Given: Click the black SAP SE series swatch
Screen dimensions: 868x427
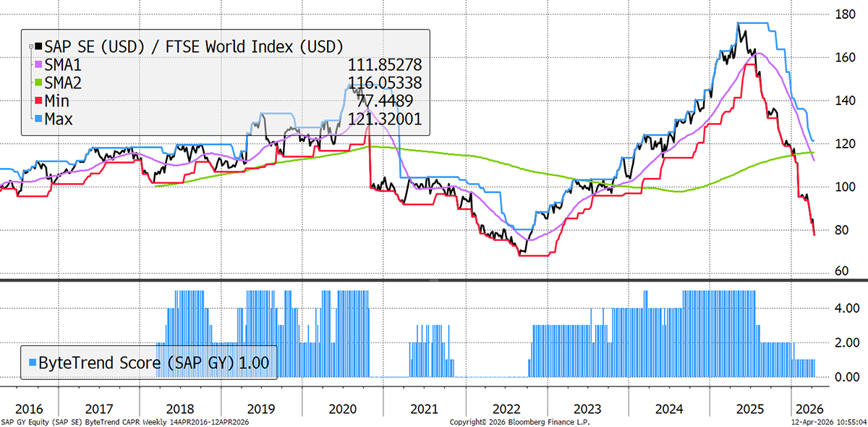Looking at the screenshot, I should tap(38, 47).
